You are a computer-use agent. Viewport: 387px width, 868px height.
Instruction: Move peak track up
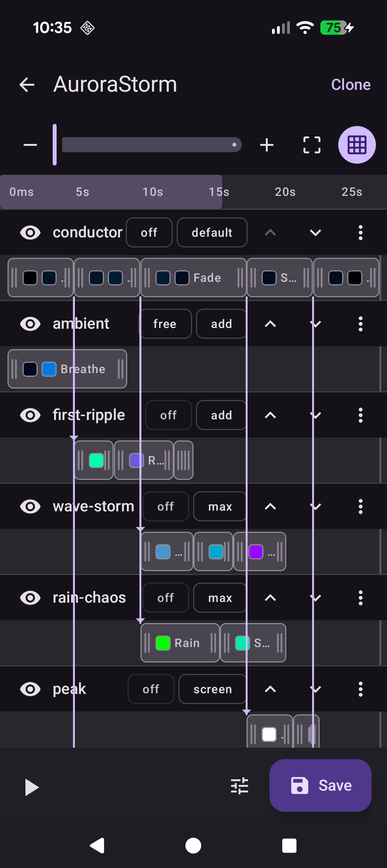(x=270, y=689)
